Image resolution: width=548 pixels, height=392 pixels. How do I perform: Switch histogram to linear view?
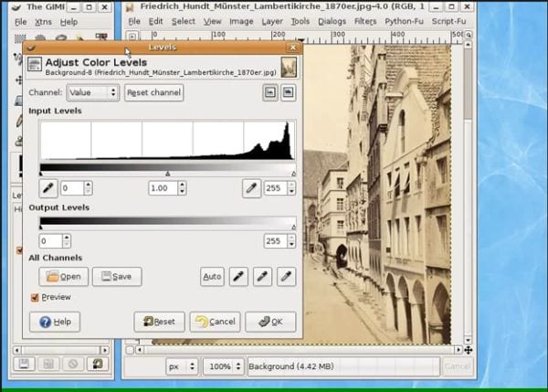pyautogui.click(x=270, y=92)
